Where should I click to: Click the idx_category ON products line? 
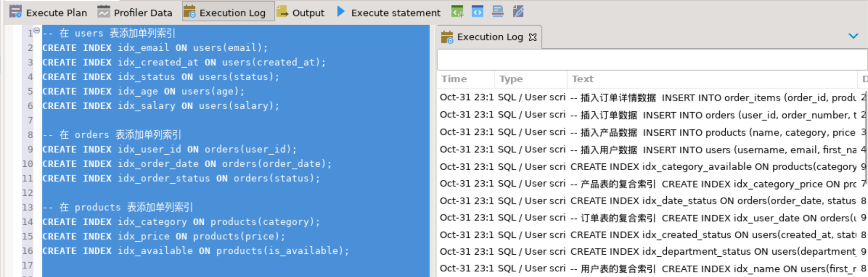(181, 222)
